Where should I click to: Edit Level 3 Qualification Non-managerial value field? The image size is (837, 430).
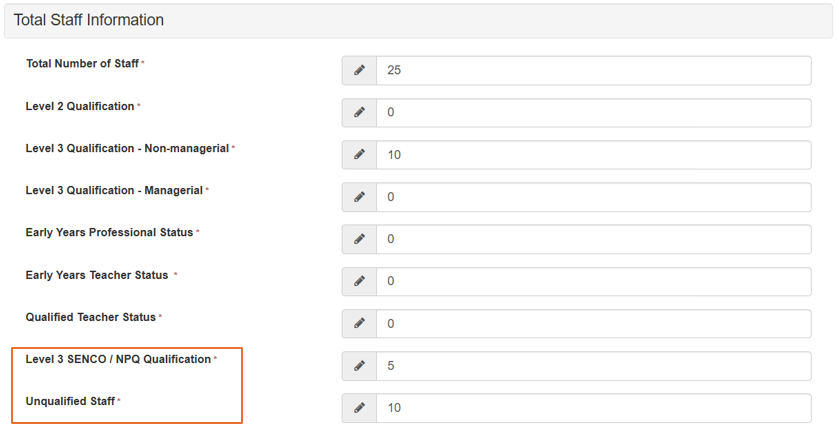(x=593, y=155)
